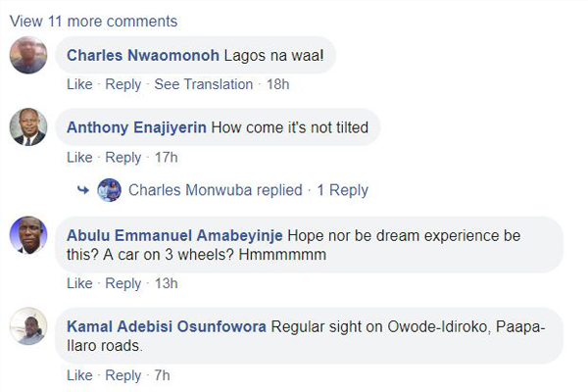
Task: Reply to Kamal Adebisi Osunfowora's comment
Action: 122,374
